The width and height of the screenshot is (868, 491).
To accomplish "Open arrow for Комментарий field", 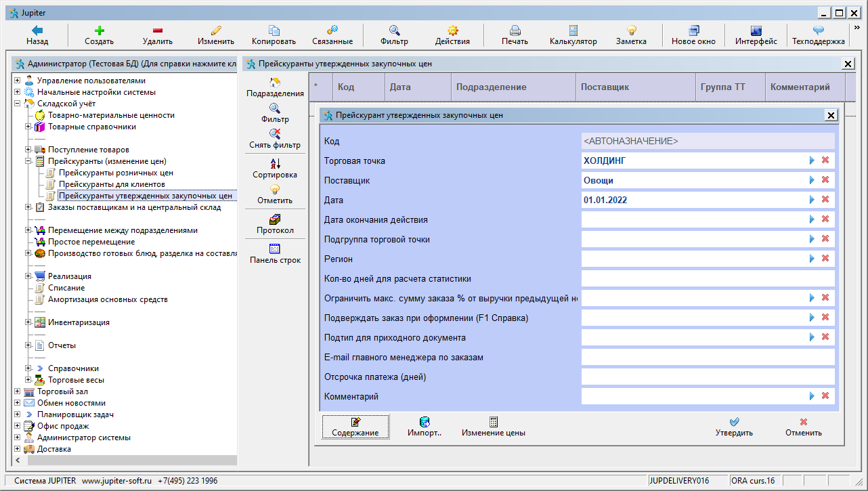I will coord(812,396).
